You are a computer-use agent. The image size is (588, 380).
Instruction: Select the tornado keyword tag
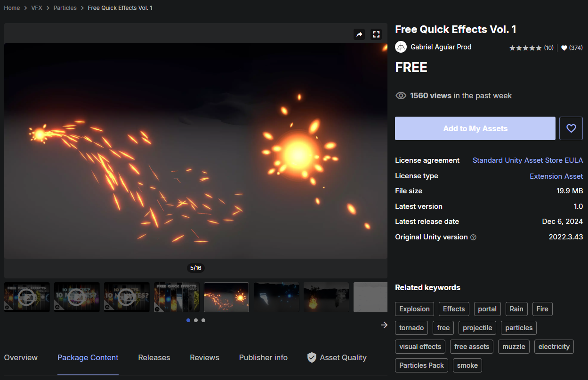[x=411, y=328]
